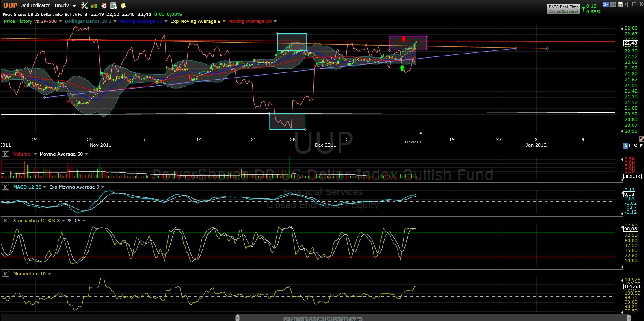Click the calendar with plus icon
The width and height of the screenshot is (644, 321).
(114, 6)
